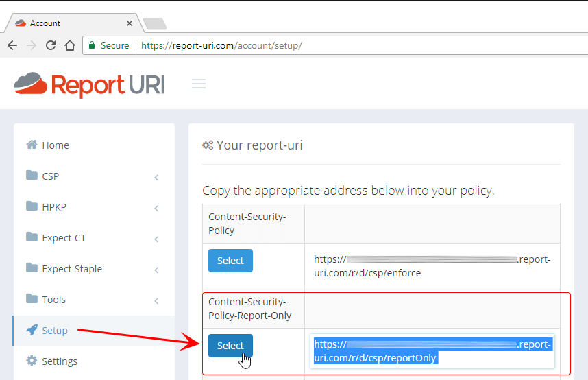This screenshot has height=380, width=588.
Task: Click the browser forward arrow
Action: point(31,45)
